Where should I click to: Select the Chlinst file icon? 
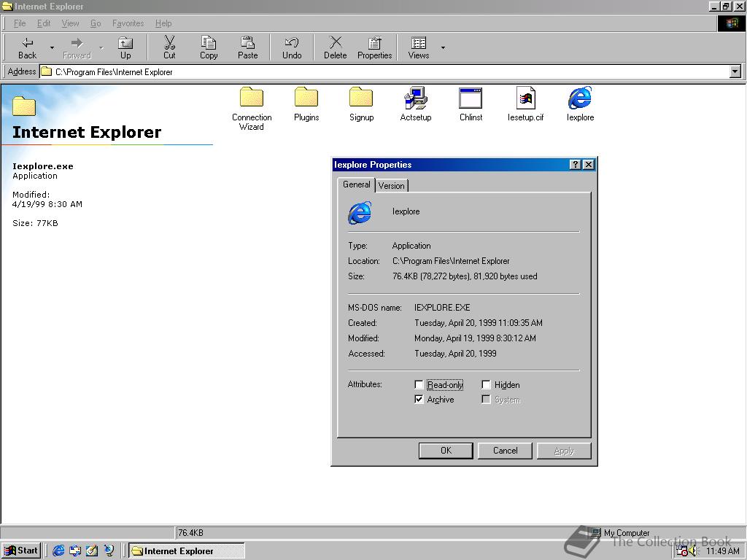click(x=471, y=104)
